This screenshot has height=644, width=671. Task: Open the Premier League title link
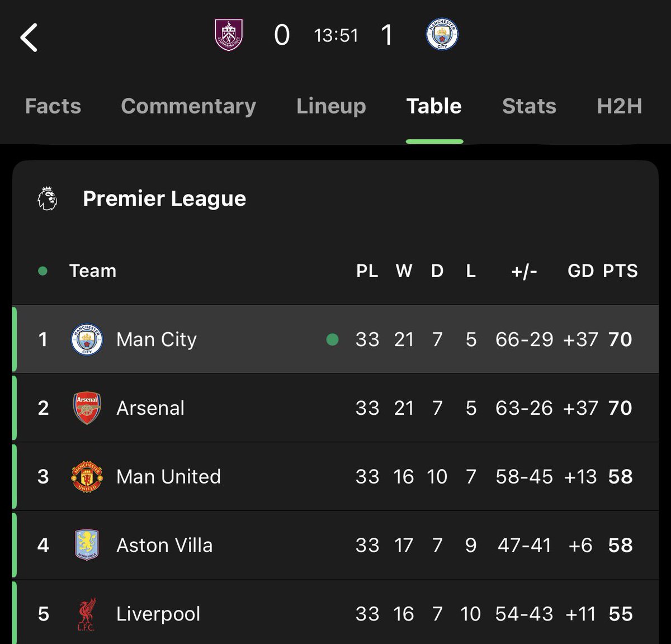point(164,199)
